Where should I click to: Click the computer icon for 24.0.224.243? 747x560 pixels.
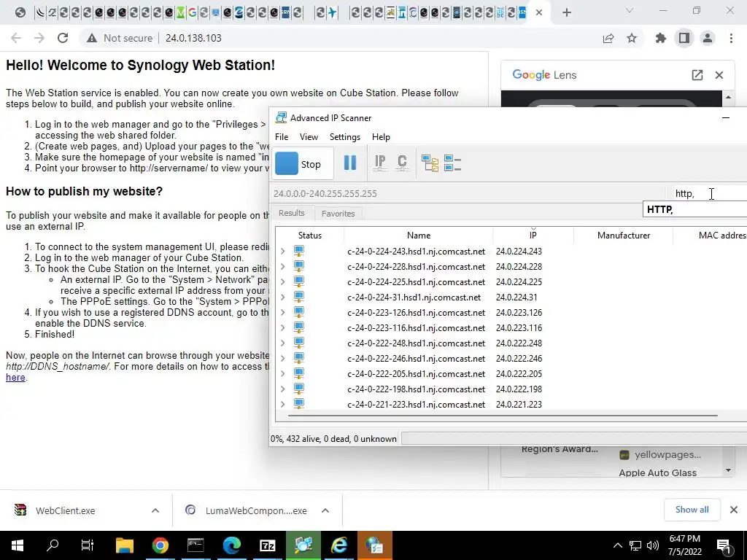[298, 251]
